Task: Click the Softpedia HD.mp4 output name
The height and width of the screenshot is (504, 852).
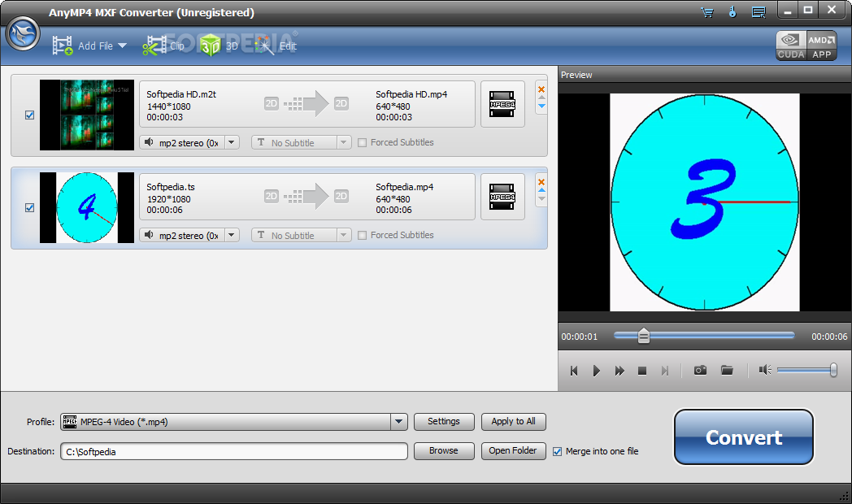Action: (x=411, y=94)
